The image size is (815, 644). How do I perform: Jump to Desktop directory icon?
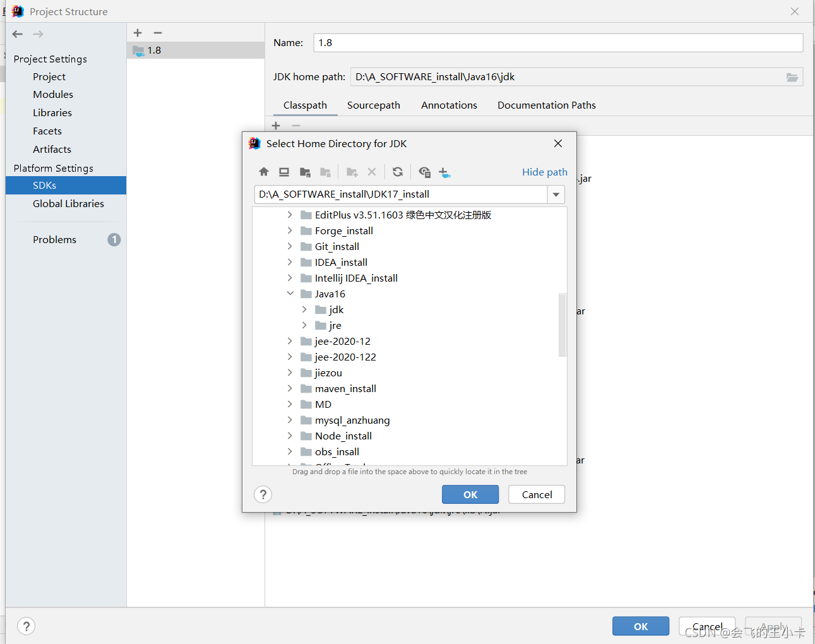pyautogui.click(x=284, y=172)
